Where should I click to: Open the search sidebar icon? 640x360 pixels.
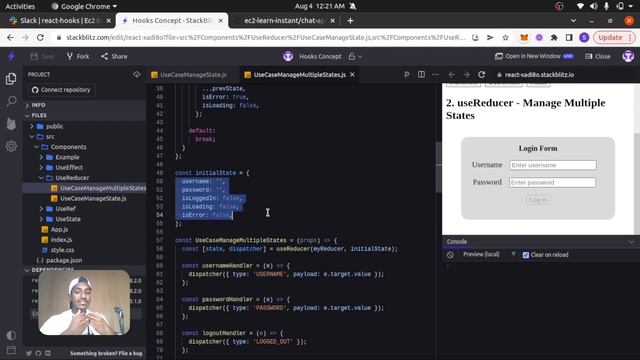point(11,101)
